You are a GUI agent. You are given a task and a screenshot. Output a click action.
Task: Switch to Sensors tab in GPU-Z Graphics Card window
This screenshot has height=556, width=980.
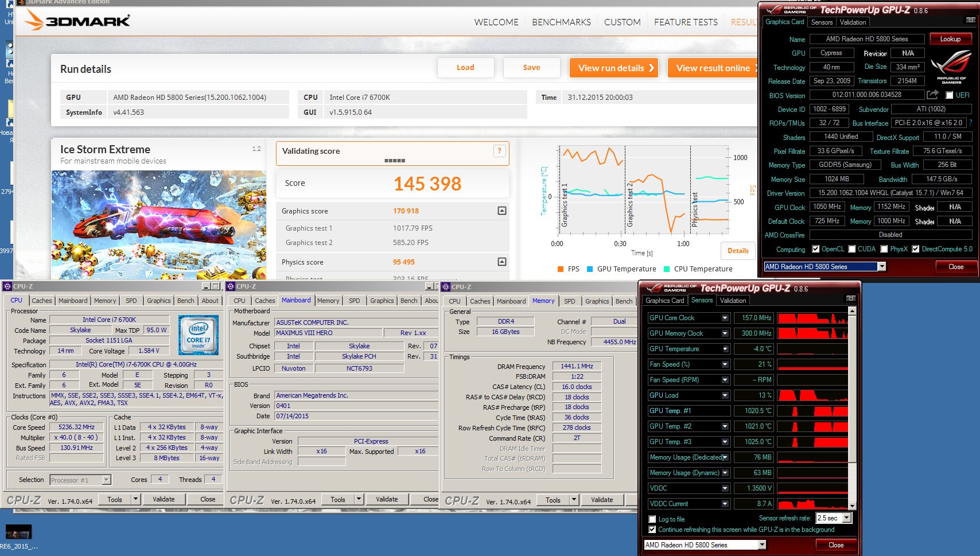(x=822, y=22)
